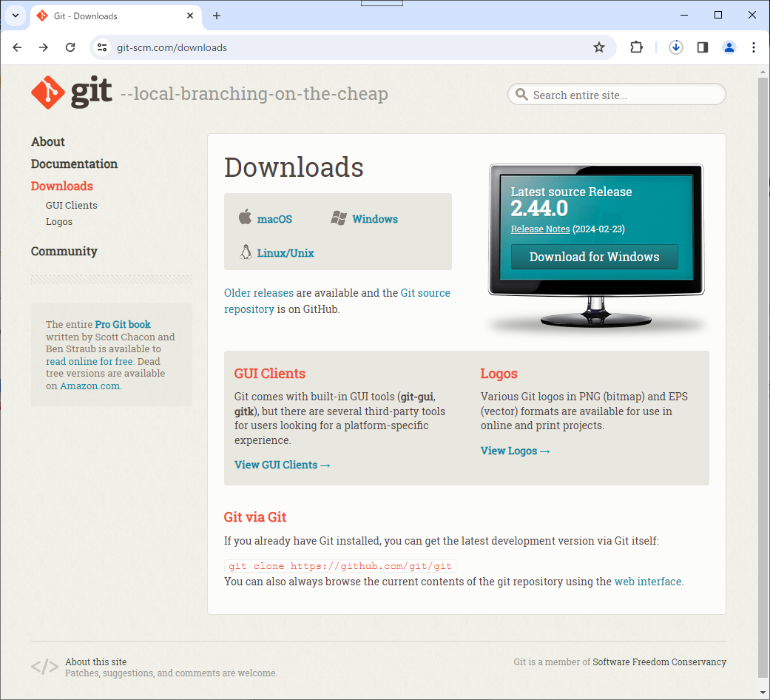
Task: Click the browser profile avatar icon
Action: [729, 47]
